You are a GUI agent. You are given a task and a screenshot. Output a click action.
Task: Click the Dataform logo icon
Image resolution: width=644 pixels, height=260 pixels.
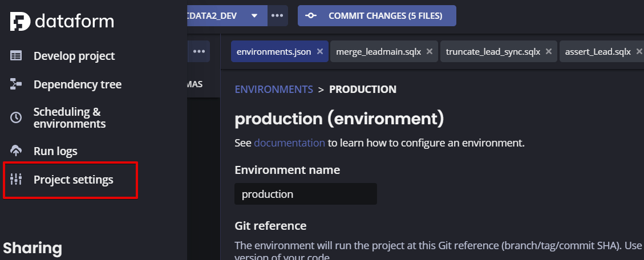tap(20, 21)
